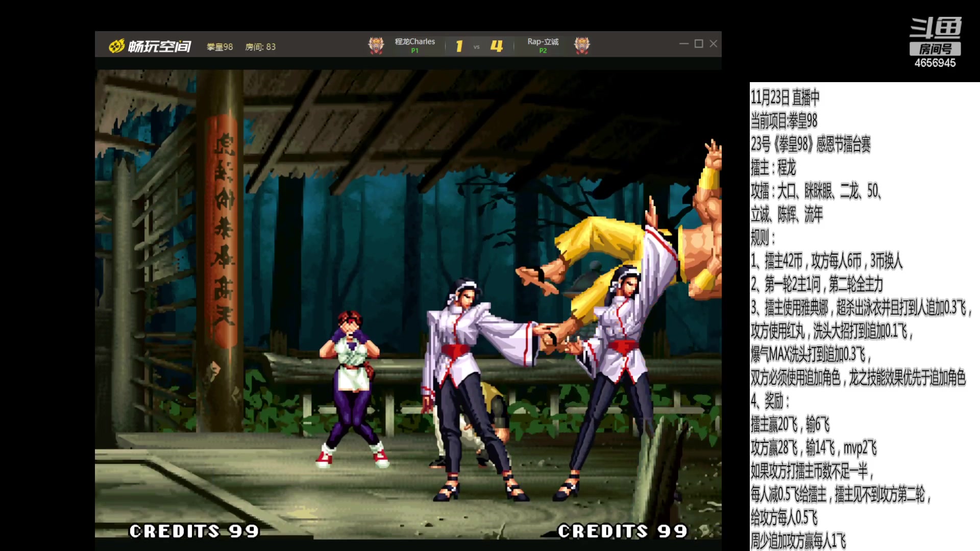Image resolution: width=980 pixels, height=551 pixels.
Task: Click the line 给攻方每人0.5飞
Action: tap(784, 518)
